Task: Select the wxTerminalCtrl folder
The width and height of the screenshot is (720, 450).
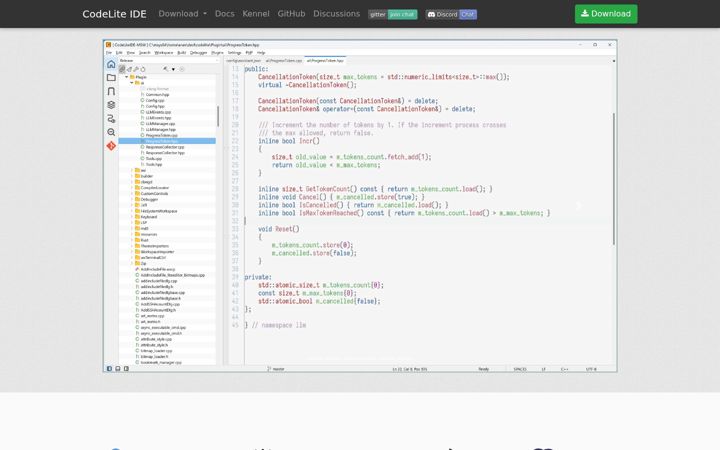Action: [x=151, y=258]
